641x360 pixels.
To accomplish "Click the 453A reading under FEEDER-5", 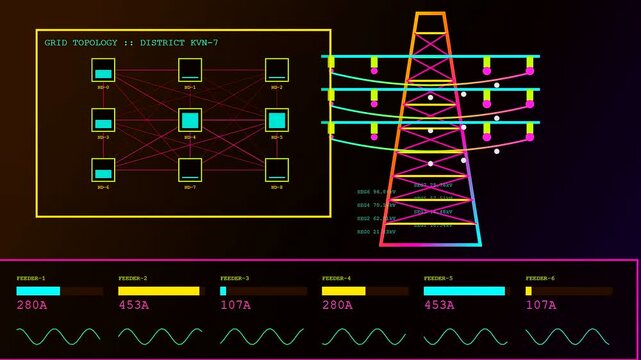I will tap(439, 305).
